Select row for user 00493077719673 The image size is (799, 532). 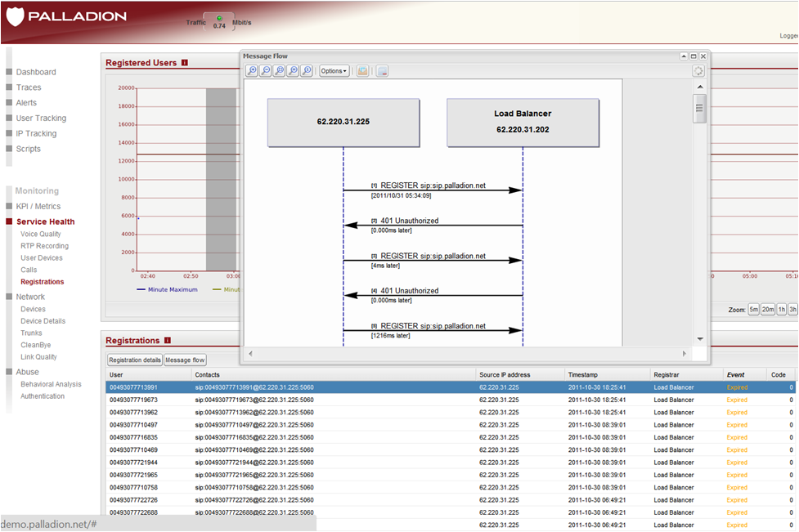click(451, 400)
